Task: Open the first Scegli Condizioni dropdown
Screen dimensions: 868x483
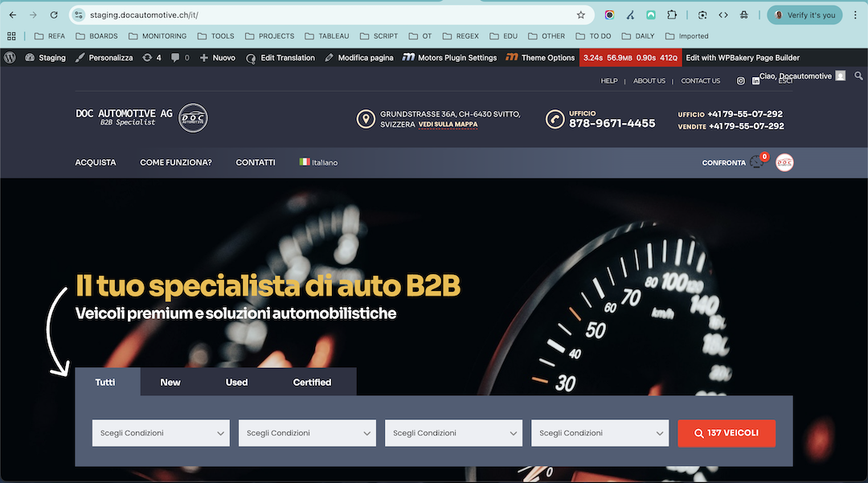Action: point(161,433)
